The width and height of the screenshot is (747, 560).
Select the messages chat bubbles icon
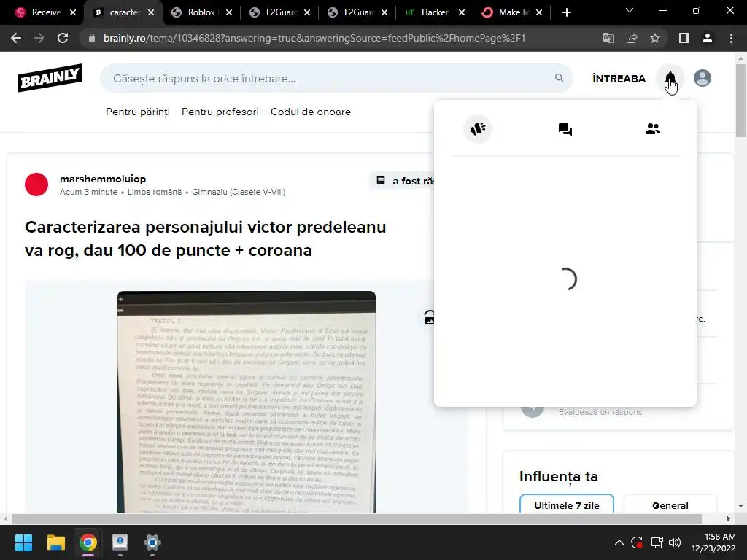[x=565, y=128]
